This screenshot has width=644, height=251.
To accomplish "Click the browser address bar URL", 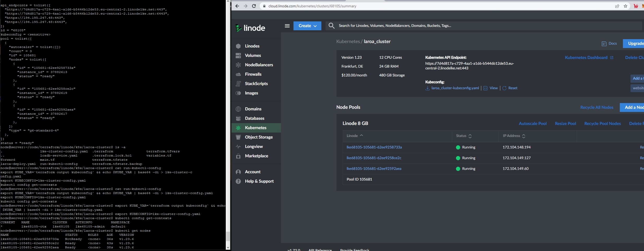I will (312, 6).
